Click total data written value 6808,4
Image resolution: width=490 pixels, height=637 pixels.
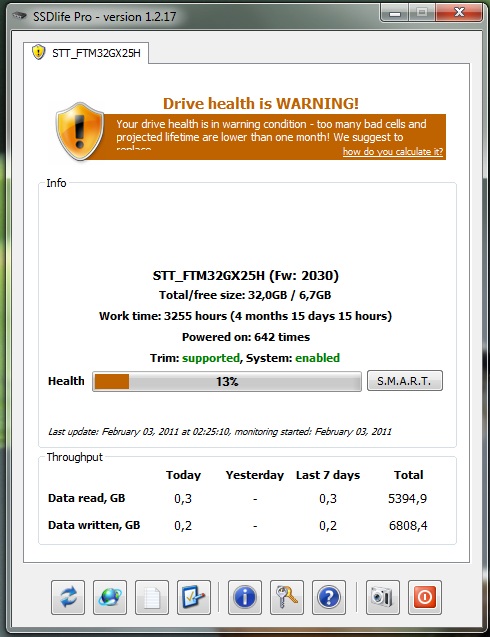pos(408,526)
